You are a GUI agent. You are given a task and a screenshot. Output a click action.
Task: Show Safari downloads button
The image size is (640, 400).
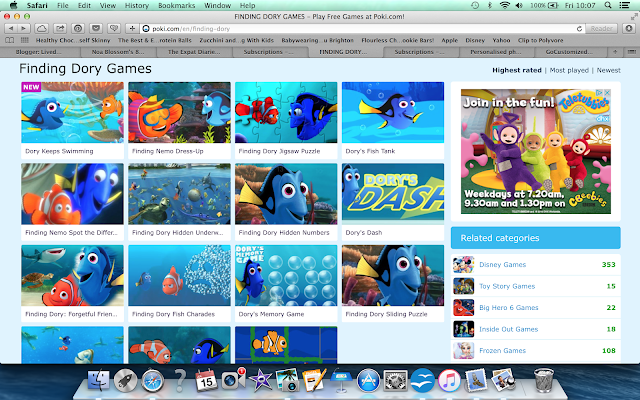tap(629, 28)
